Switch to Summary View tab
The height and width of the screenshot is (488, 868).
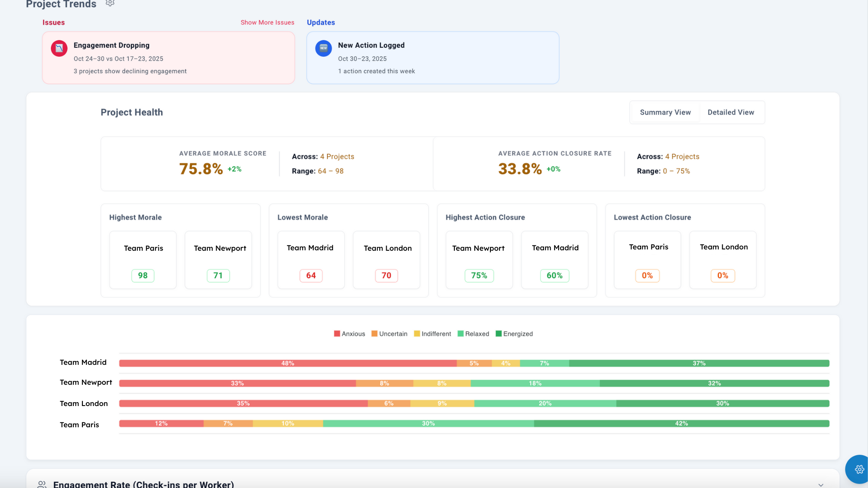coord(665,112)
